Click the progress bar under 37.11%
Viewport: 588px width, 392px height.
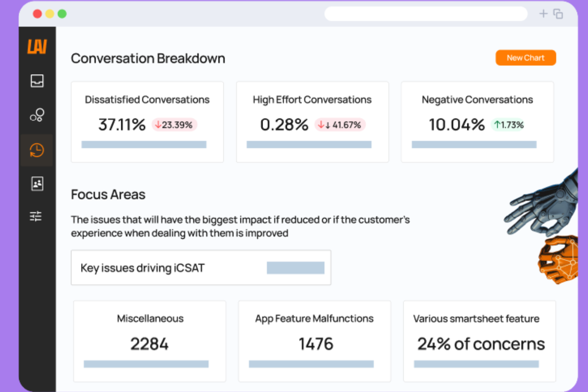point(145,144)
